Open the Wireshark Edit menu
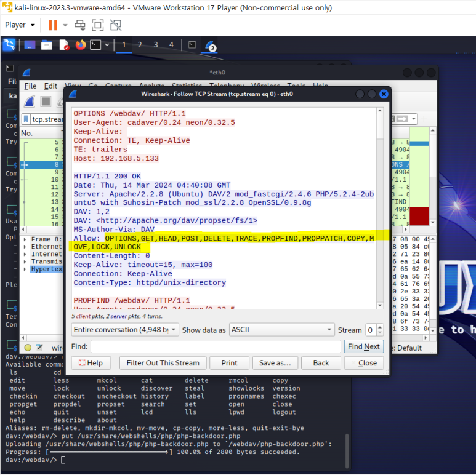This screenshot has height=475, width=476. pyautogui.click(x=50, y=86)
